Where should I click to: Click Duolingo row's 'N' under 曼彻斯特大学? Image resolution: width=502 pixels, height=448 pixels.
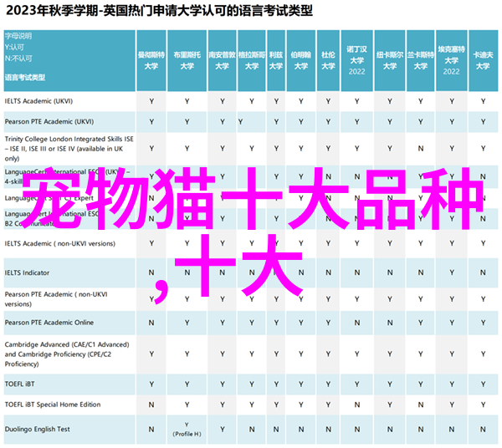tap(151, 429)
